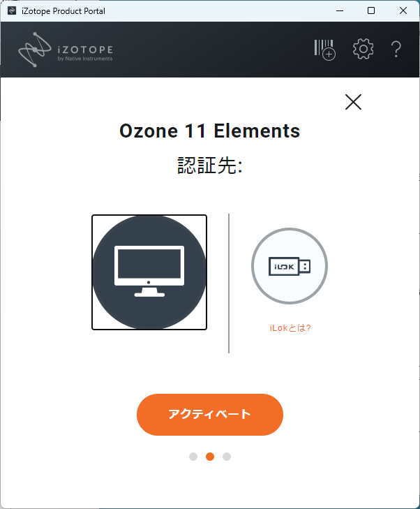This screenshot has width=420, height=509.
Task: Click the iZotope Product Portal title text
Action: [x=63, y=11]
